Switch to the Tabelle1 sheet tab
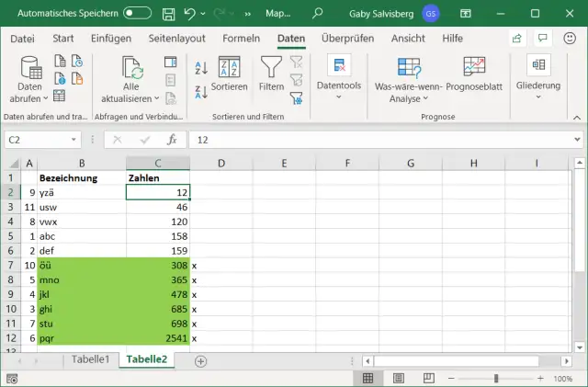This screenshot has width=588, height=387. coord(91,359)
